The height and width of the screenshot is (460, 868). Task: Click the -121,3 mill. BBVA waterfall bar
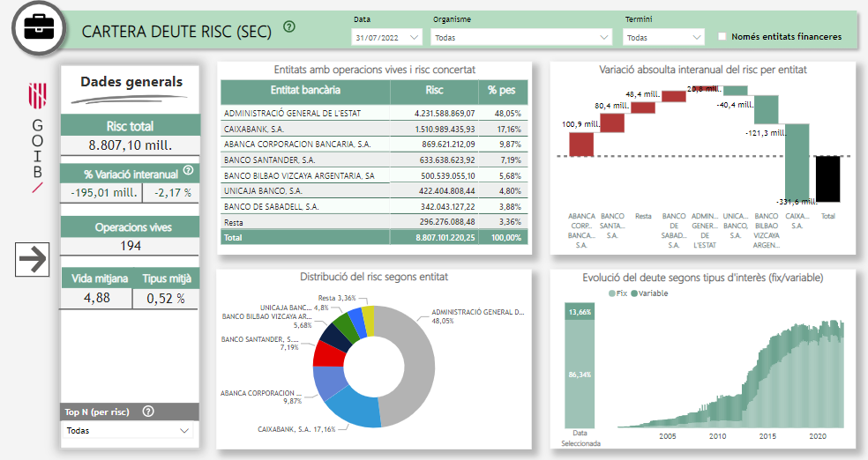click(x=767, y=109)
